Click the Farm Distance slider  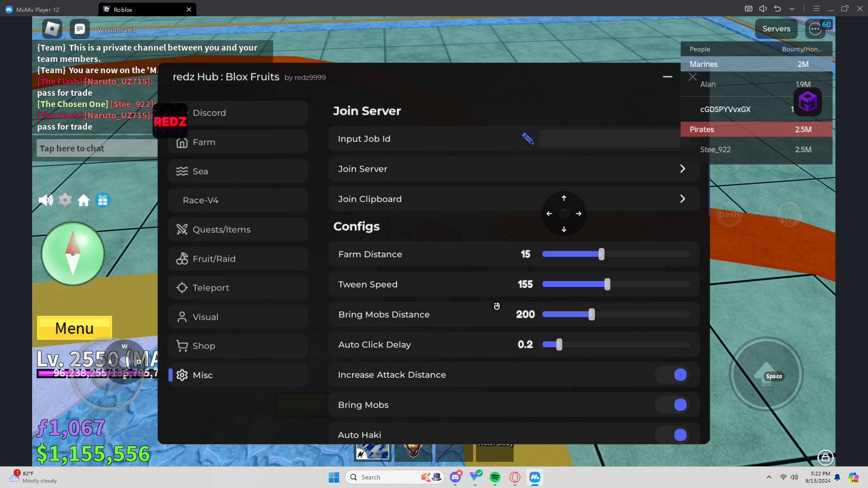tap(616, 254)
